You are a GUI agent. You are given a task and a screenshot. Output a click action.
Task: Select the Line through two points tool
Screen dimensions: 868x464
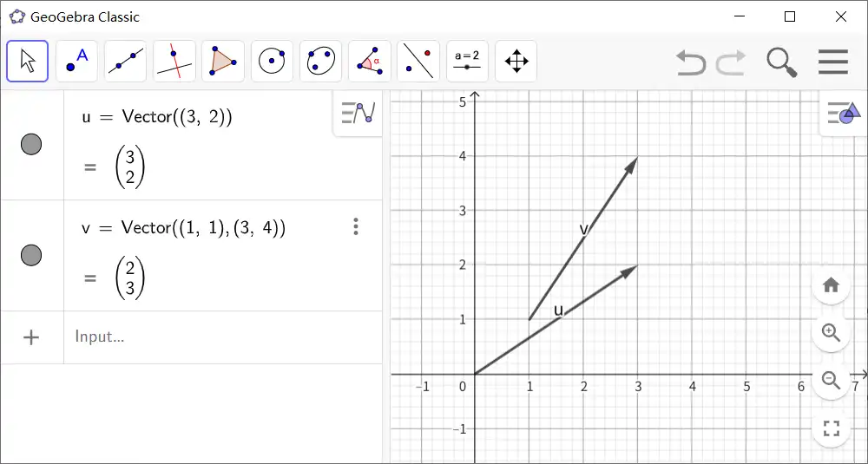[125, 62]
